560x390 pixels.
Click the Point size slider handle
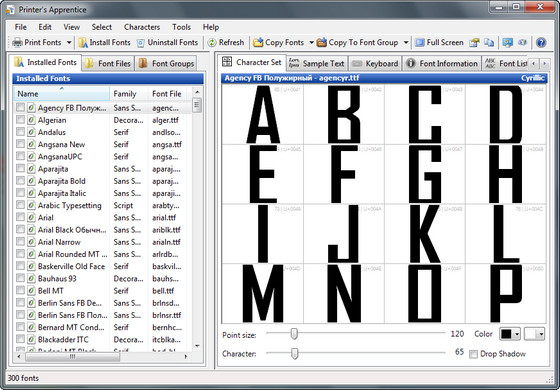click(294, 334)
